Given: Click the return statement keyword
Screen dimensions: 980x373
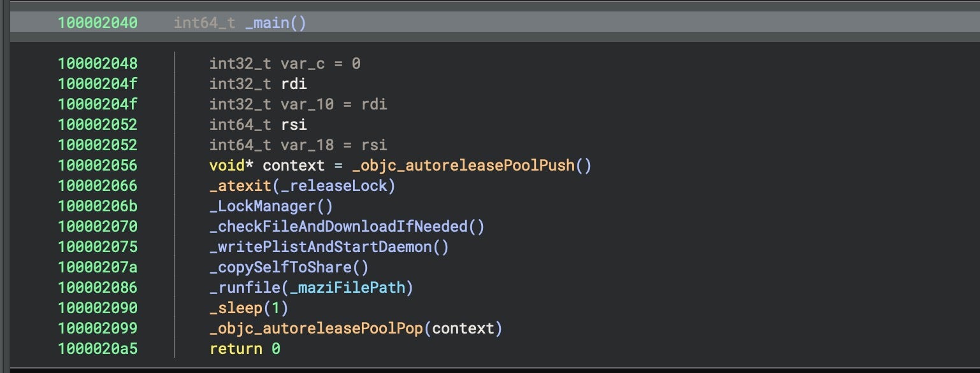Looking at the screenshot, I should pyautogui.click(x=236, y=349).
